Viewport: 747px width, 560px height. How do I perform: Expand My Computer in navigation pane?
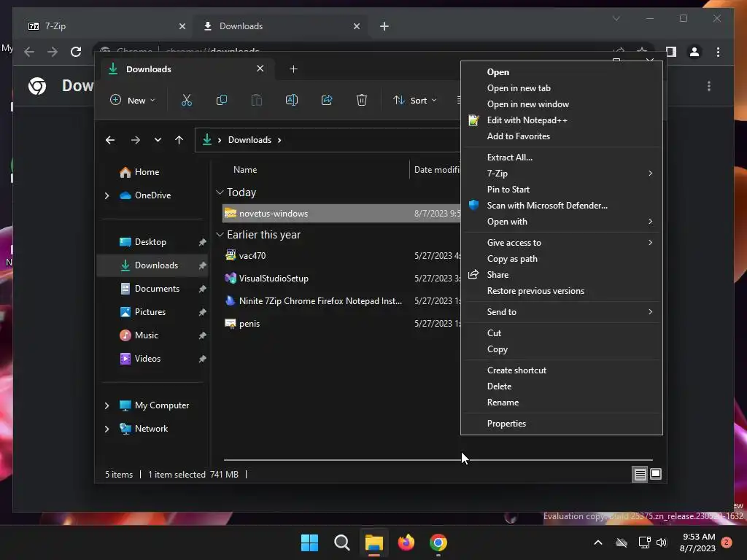point(107,405)
